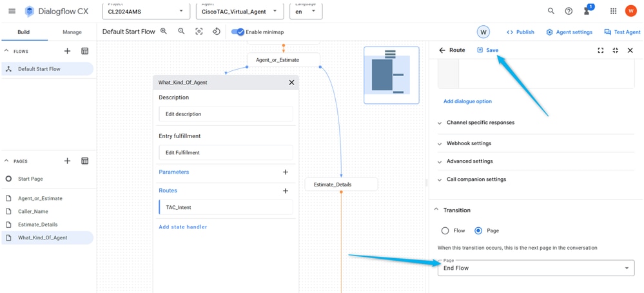Enter fullscreen for the Route panel
Image resolution: width=644 pixels, height=293 pixels.
pos(600,50)
